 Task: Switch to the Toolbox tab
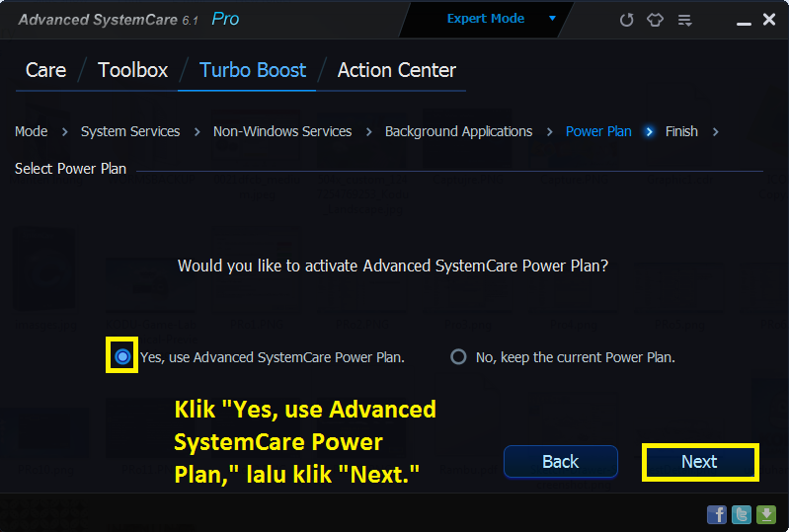133,70
